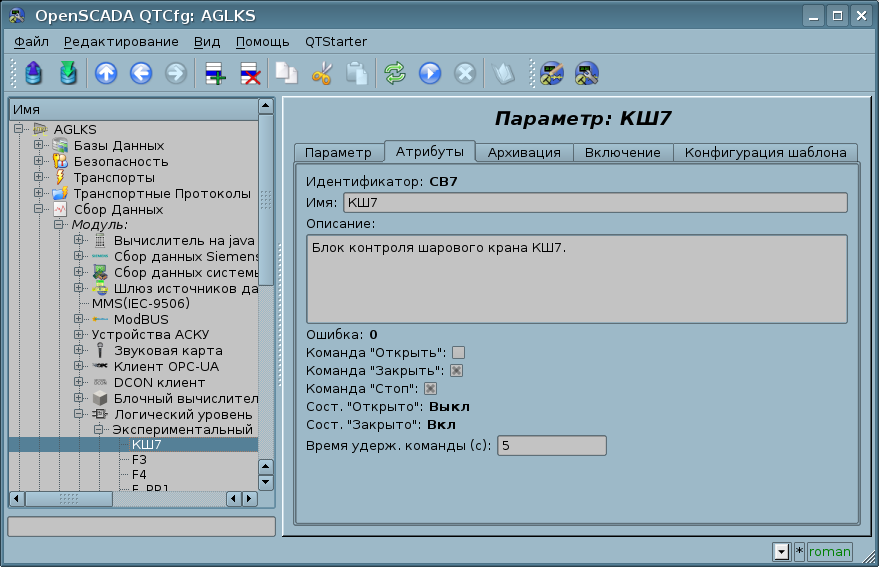The width and height of the screenshot is (879, 567).
Task: Click the add item toolbar icon
Action: [x=215, y=73]
